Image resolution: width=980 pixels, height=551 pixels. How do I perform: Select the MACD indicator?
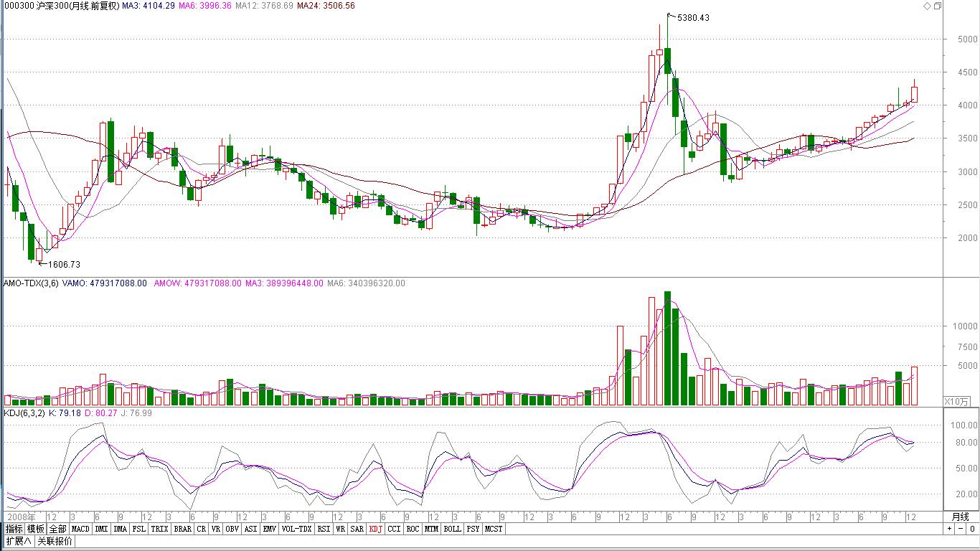pos(80,529)
